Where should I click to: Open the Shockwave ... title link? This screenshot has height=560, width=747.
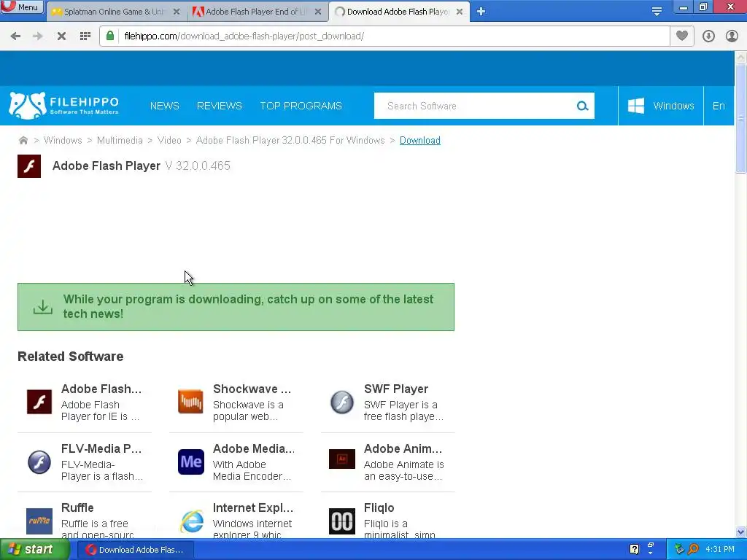click(x=252, y=389)
